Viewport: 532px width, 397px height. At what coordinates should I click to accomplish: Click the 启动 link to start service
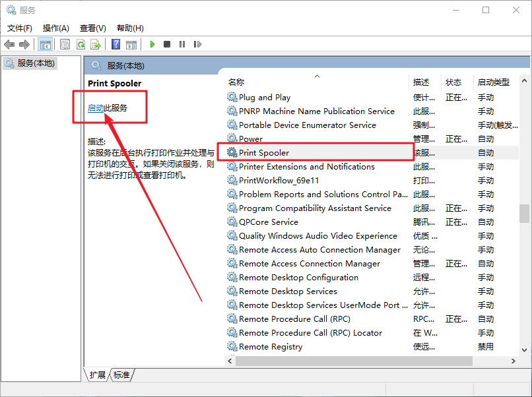click(96, 108)
